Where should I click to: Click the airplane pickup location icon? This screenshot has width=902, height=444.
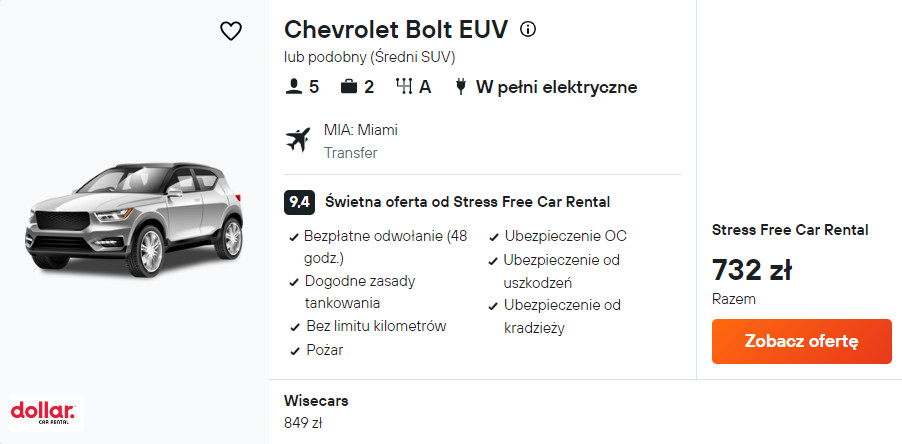click(x=298, y=141)
